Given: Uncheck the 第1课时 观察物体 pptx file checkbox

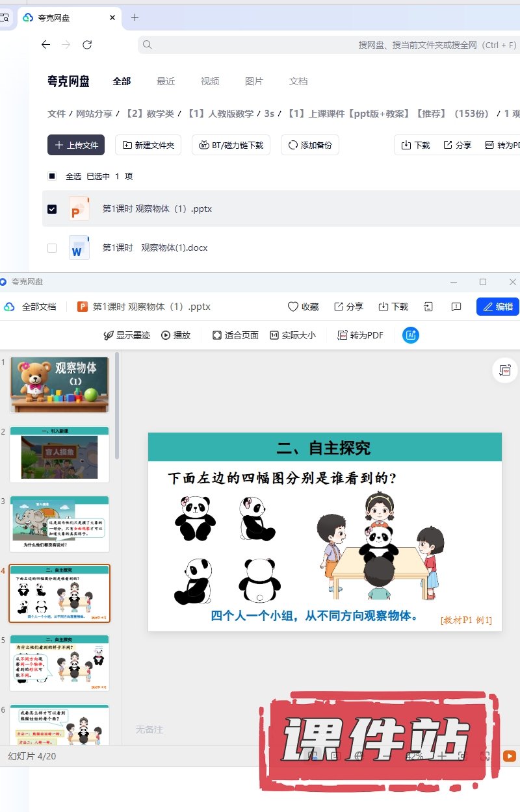Looking at the screenshot, I should (52, 209).
